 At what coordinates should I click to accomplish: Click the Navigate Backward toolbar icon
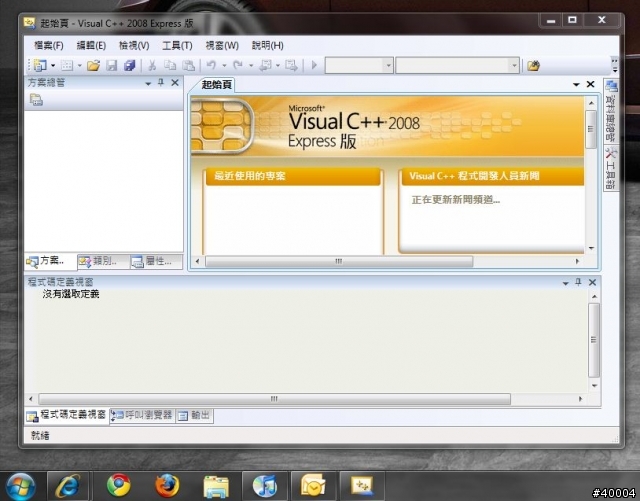tap(266, 65)
